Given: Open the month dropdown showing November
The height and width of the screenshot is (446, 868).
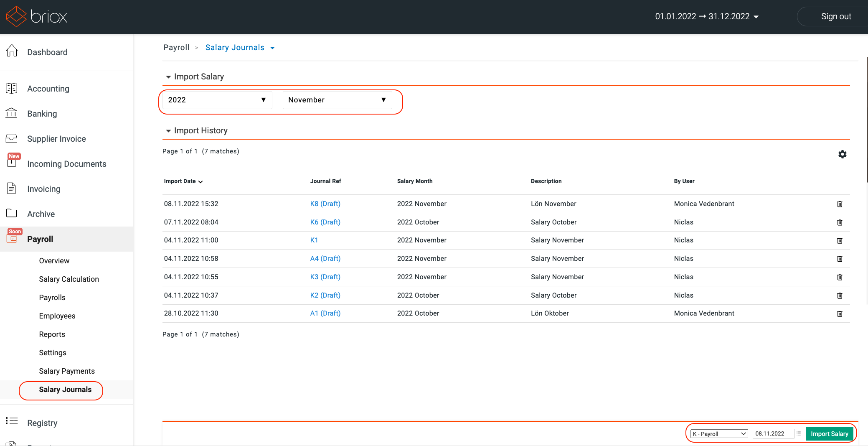Looking at the screenshot, I should coord(337,100).
